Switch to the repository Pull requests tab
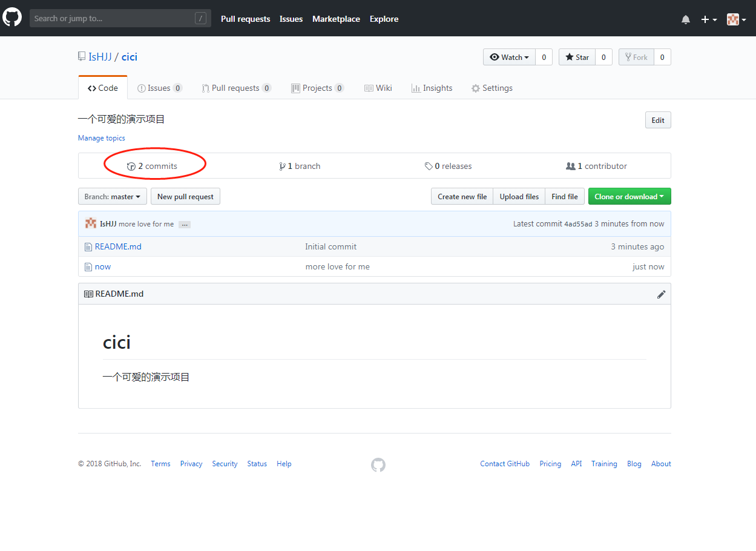 click(x=237, y=88)
